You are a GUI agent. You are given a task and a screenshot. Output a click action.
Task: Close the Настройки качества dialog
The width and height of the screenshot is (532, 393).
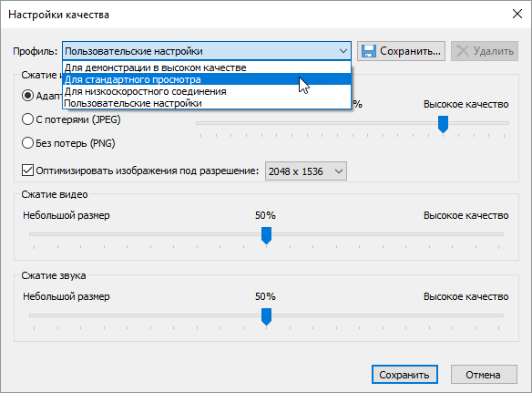click(517, 14)
